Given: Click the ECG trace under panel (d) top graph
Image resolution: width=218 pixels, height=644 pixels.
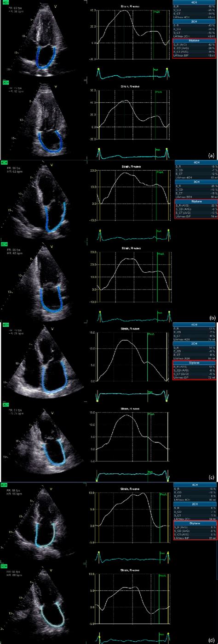Looking at the screenshot, I should point(133,557).
